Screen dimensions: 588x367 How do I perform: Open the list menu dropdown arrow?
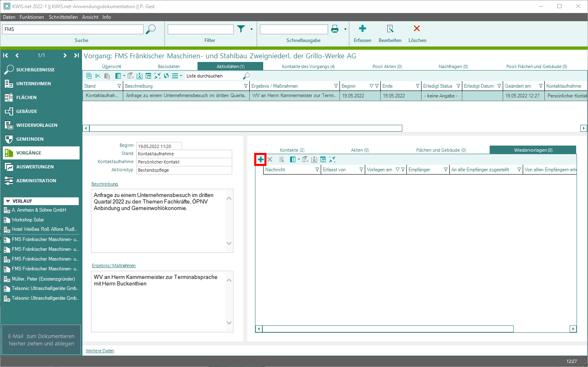click(181, 76)
